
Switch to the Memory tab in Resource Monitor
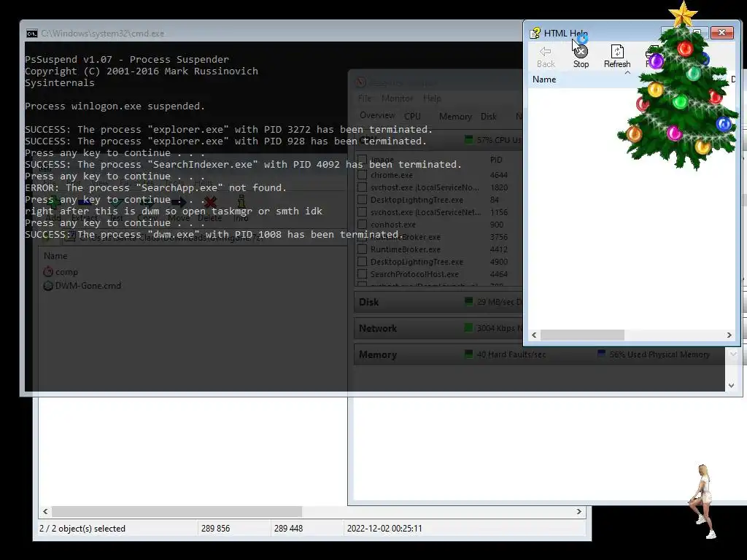455,116
